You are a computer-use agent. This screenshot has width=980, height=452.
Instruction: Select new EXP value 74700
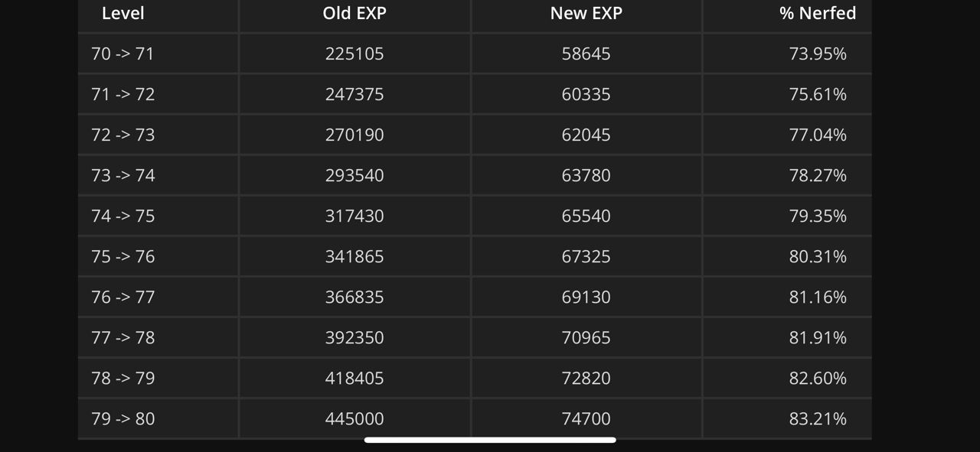(x=586, y=418)
